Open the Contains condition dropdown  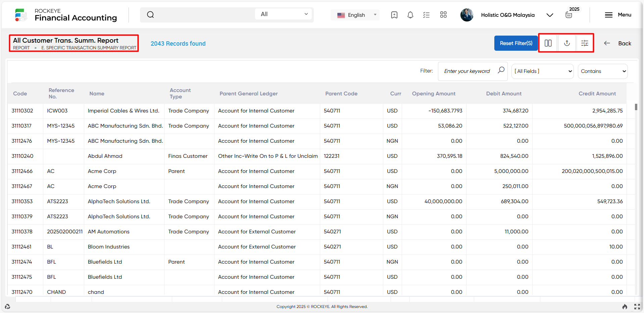tap(603, 71)
